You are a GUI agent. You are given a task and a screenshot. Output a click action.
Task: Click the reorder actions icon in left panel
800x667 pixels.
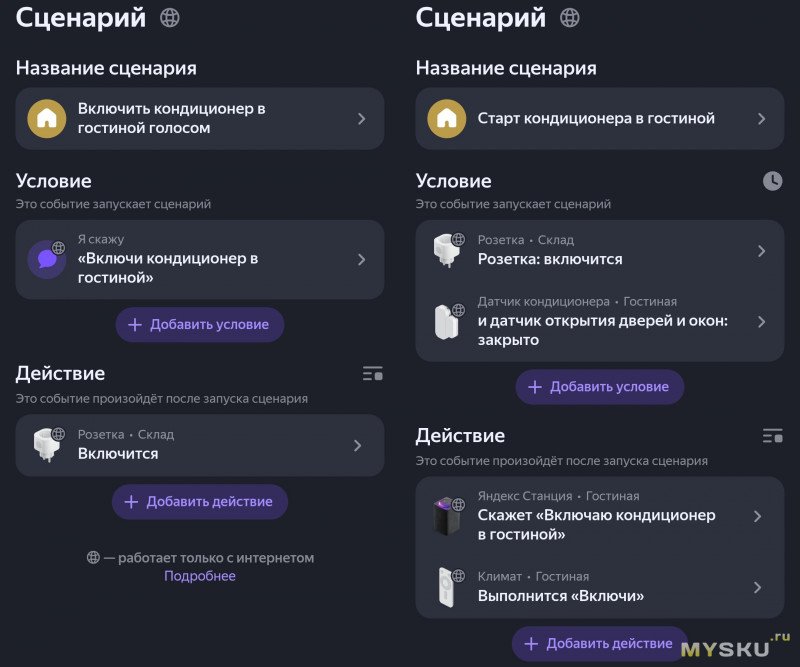pos(372,374)
